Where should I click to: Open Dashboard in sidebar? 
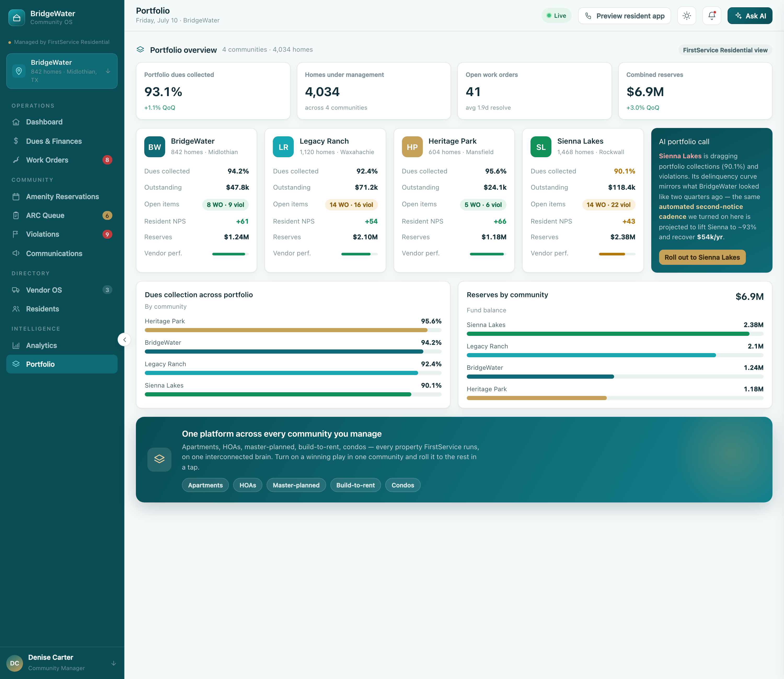tap(62, 122)
